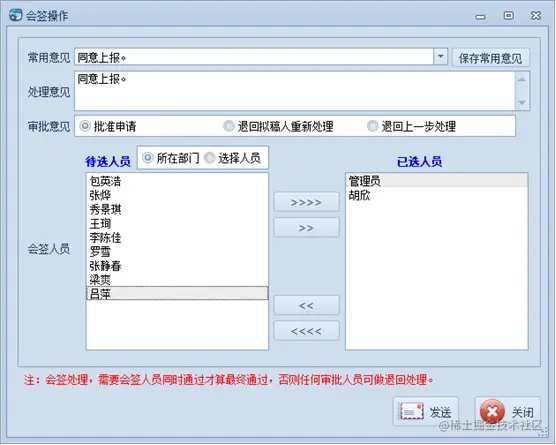Screen dimensions: 556x445
Task: Select 秀景琪 in the candidate list
Action: click(x=177, y=210)
